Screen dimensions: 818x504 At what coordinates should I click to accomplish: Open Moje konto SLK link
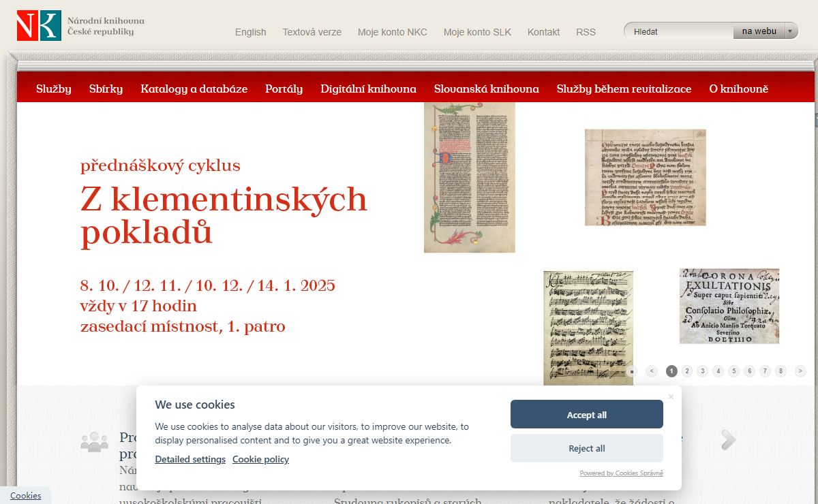[477, 32]
